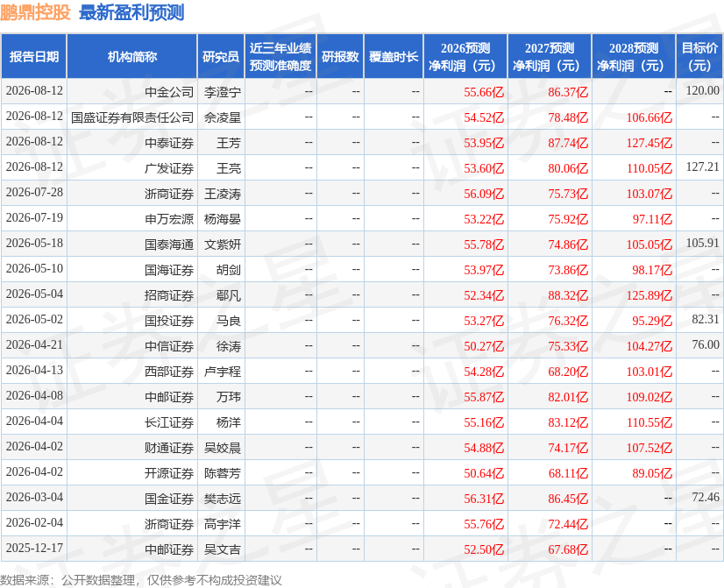Click researcher name 卢宇程
This screenshot has height=588, width=724.
click(223, 371)
